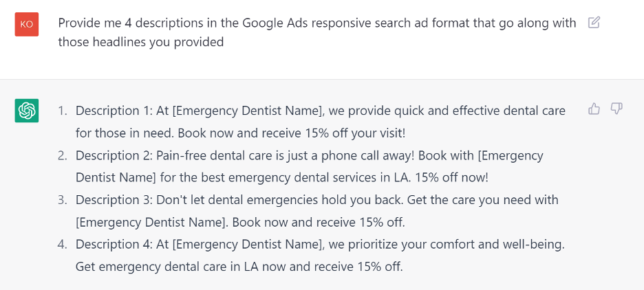The width and height of the screenshot is (644, 290).
Task: Click list number 4 in the response
Action: (x=62, y=245)
